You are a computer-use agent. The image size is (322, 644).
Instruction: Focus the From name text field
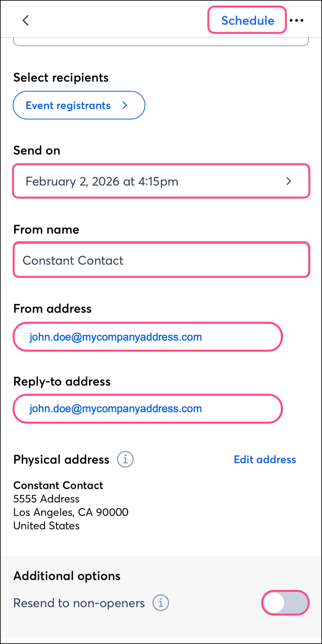pos(161,260)
